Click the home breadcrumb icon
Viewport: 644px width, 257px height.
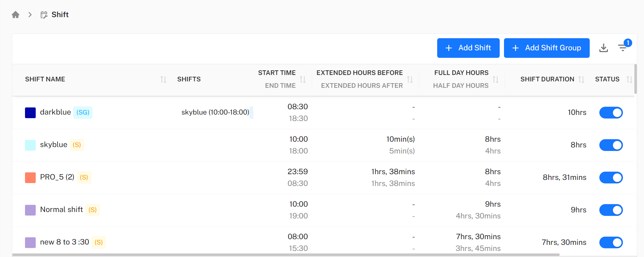pyautogui.click(x=15, y=15)
